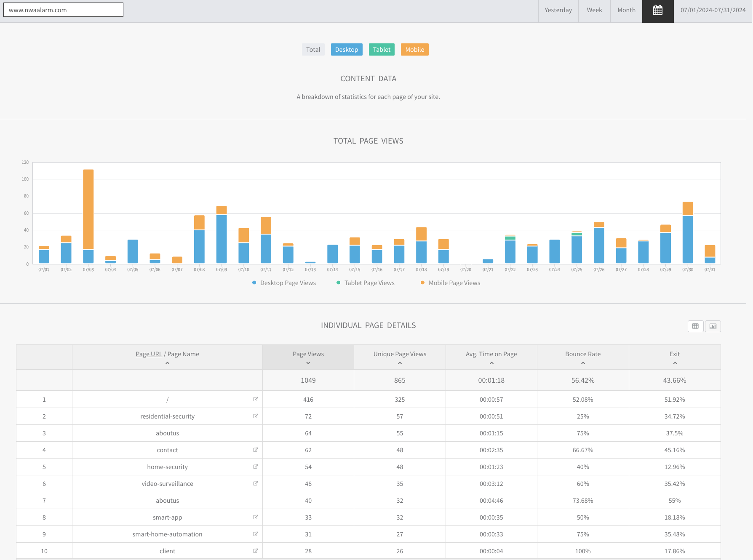
Task: Open contact page external link icon
Action: (x=255, y=450)
